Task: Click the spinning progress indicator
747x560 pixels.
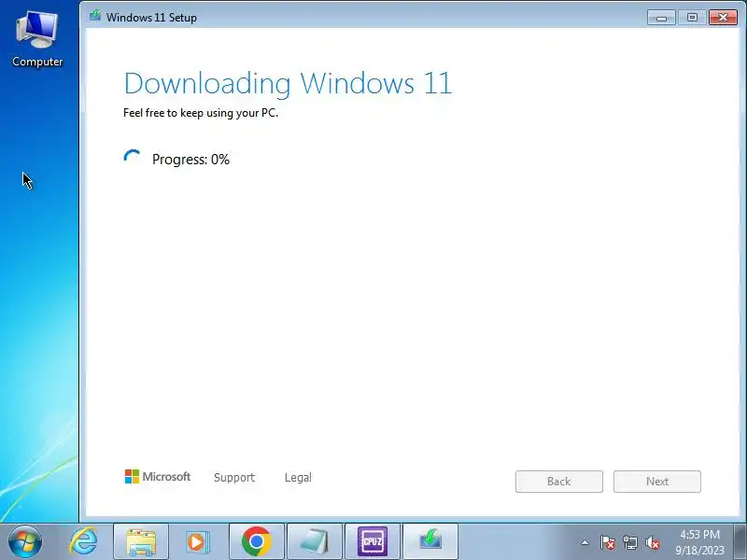Action: click(133, 158)
